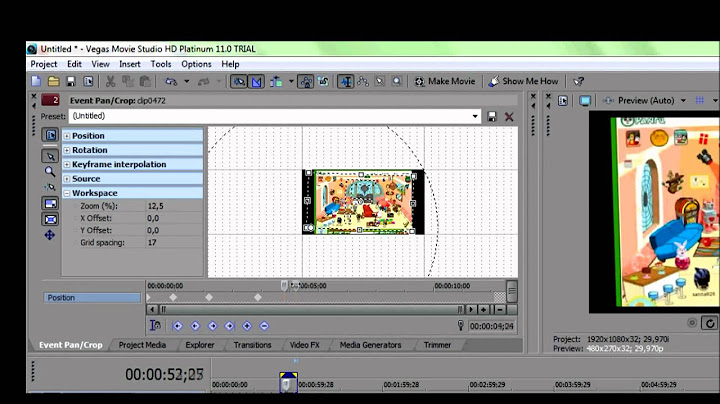Click the Copy icon in the toolbar
The height and width of the screenshot is (404, 720).
click(x=128, y=81)
